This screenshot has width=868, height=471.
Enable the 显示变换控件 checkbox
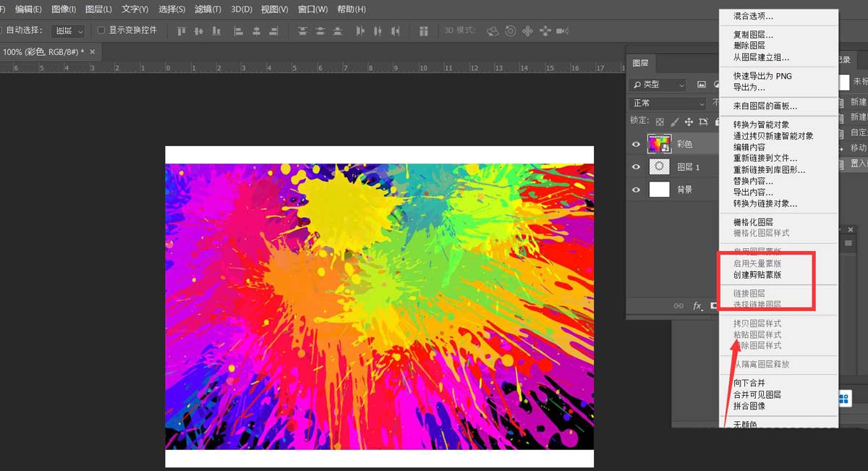[101, 30]
